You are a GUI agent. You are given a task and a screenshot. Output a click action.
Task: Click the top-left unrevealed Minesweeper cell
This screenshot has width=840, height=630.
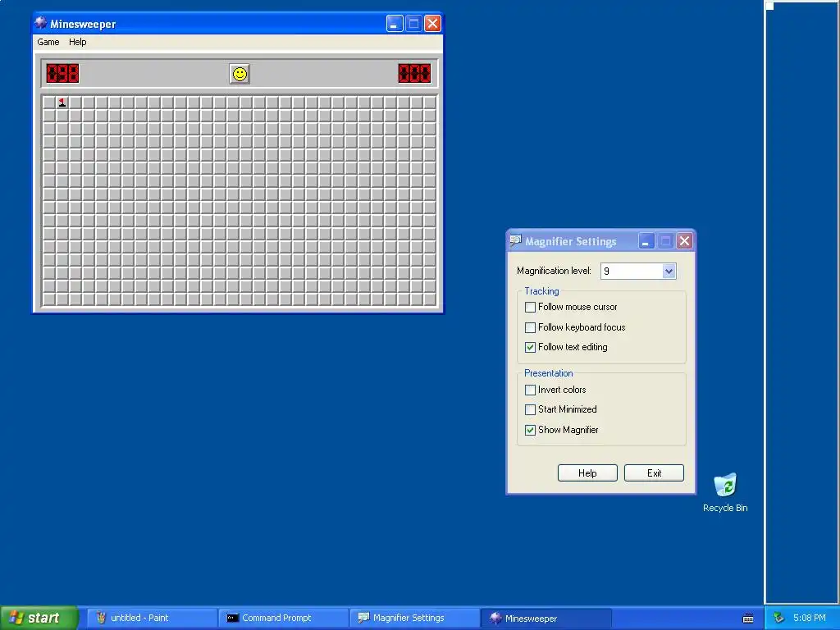(49, 103)
